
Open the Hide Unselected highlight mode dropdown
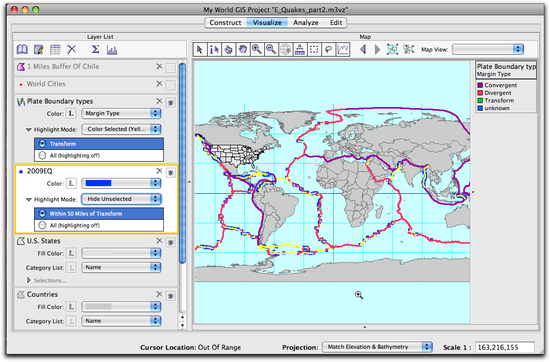pos(121,199)
